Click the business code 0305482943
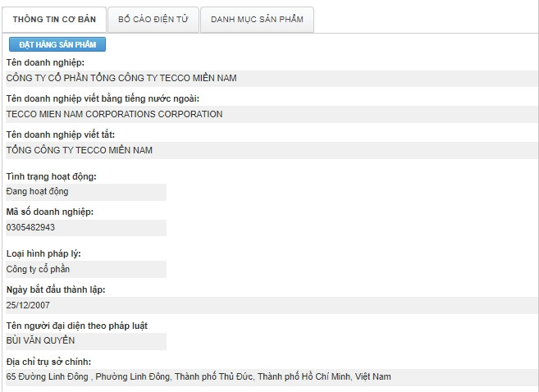The height and width of the screenshot is (392, 539). coord(30,227)
